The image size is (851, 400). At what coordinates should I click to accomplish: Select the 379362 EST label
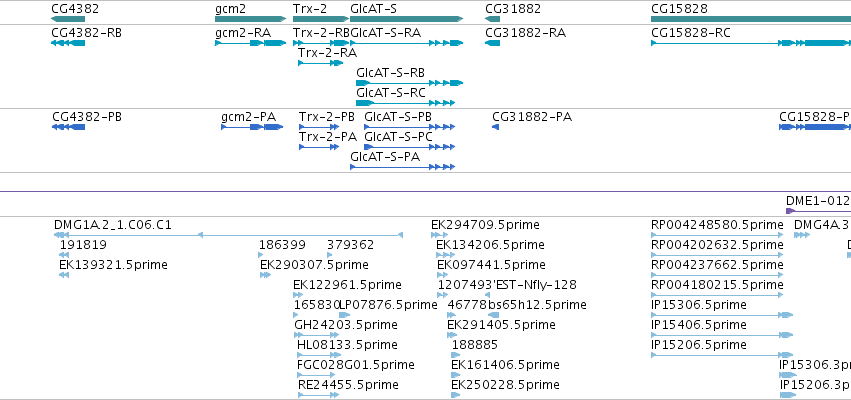(x=351, y=245)
